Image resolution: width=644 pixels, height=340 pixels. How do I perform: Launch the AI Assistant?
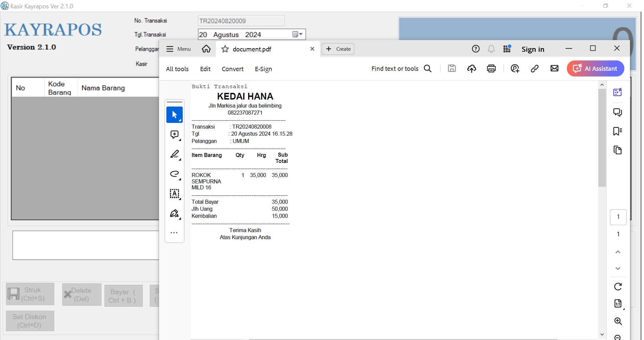pyautogui.click(x=595, y=68)
